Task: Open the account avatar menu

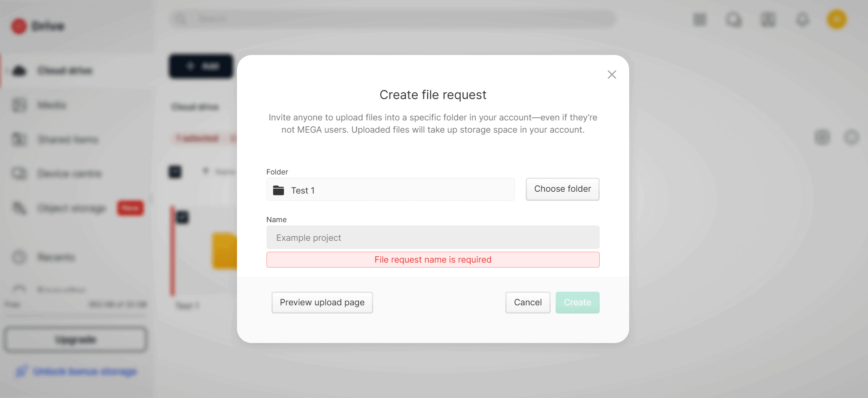Action: click(x=837, y=20)
